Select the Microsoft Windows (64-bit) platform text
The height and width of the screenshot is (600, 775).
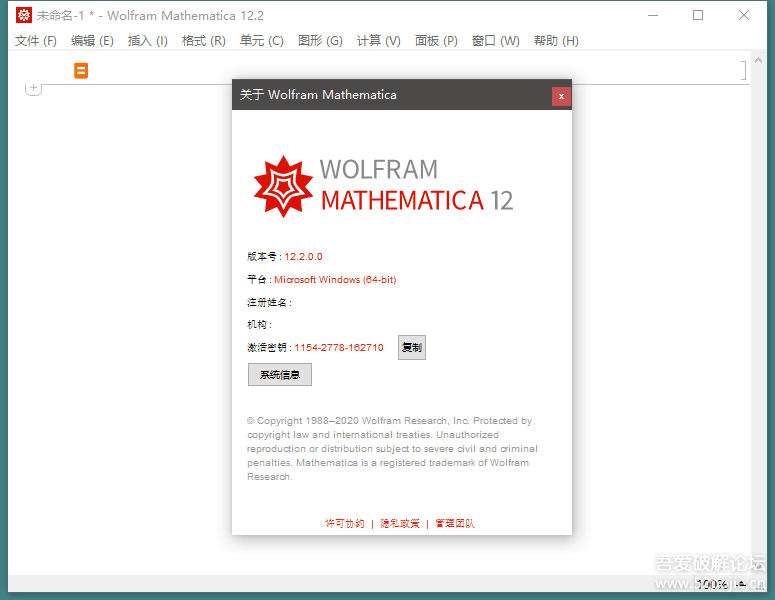point(335,280)
